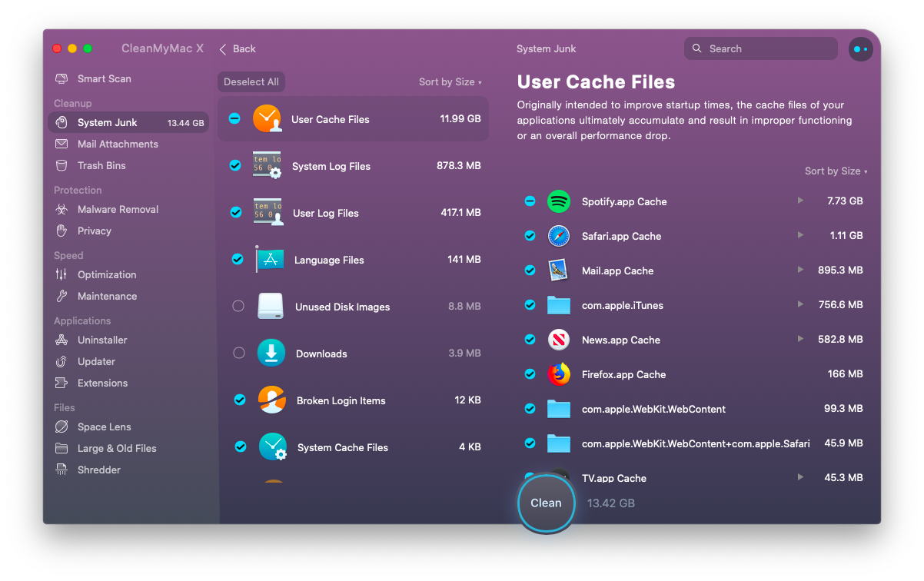Click the Extensions icon in sidebar
Image resolution: width=924 pixels, height=581 pixels.
click(61, 383)
